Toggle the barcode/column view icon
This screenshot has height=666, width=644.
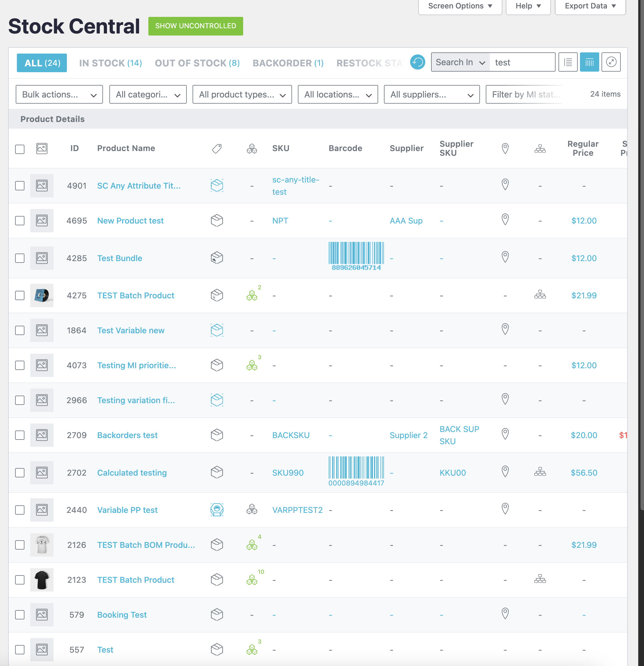click(x=589, y=62)
